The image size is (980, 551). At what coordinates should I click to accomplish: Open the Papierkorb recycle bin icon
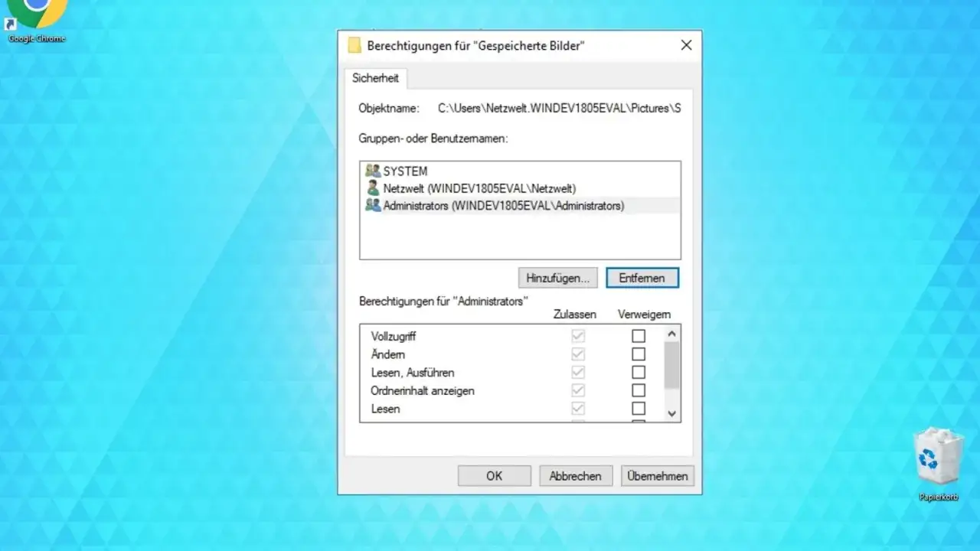(938, 463)
